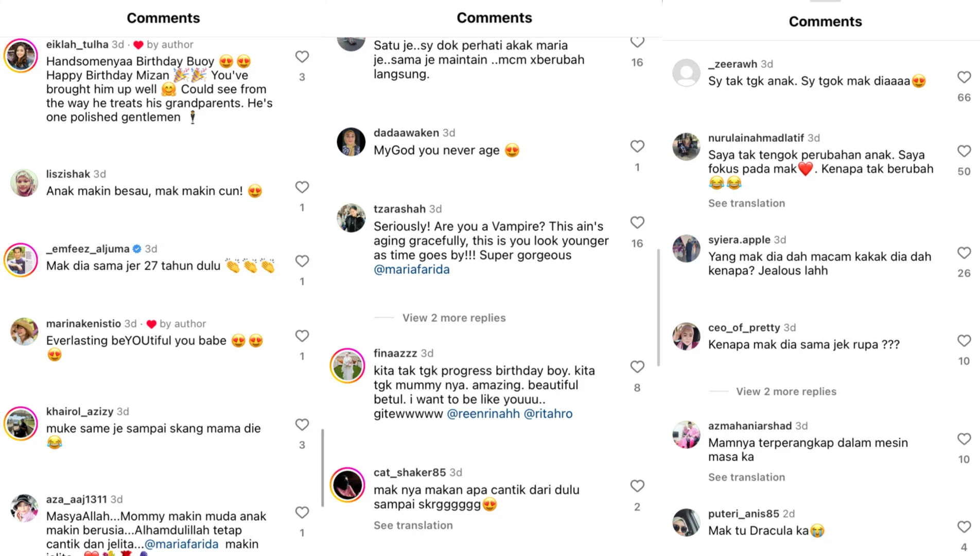Toggle like on finaazzz's comment
Screen dimensions: 980x556
point(637,367)
